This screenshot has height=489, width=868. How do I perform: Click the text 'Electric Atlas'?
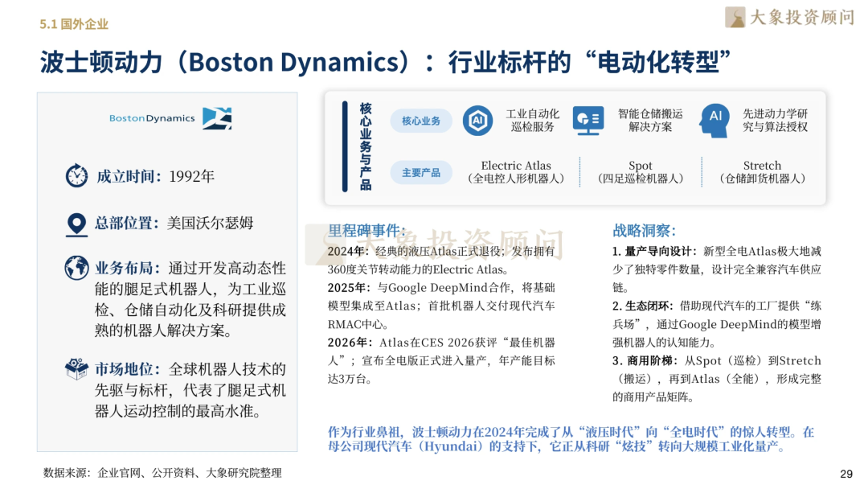tap(516, 166)
